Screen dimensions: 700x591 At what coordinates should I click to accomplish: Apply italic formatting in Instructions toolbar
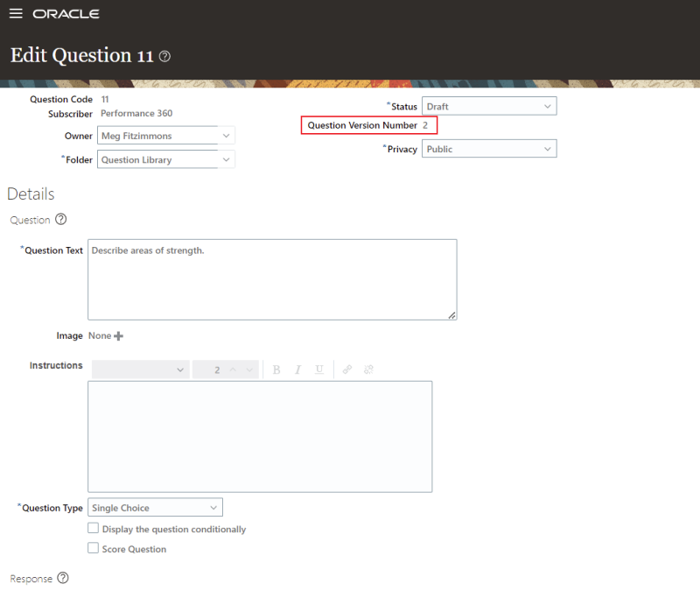click(297, 369)
